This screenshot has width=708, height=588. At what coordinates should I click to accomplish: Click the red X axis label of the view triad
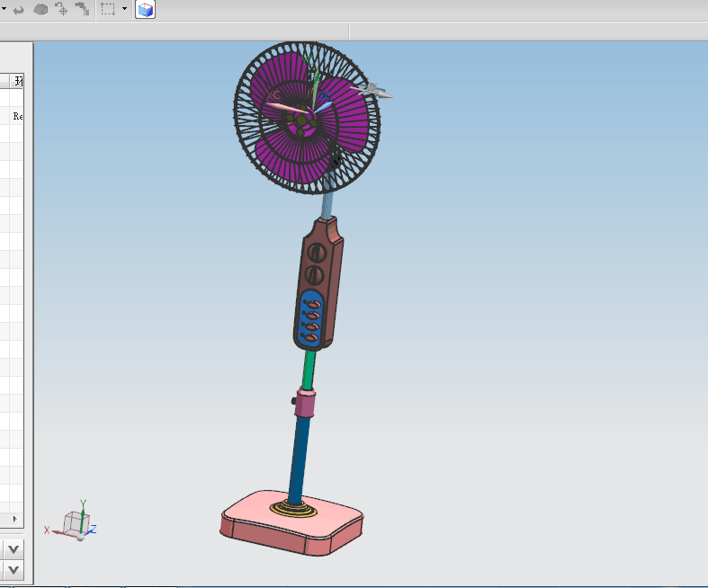click(x=47, y=530)
